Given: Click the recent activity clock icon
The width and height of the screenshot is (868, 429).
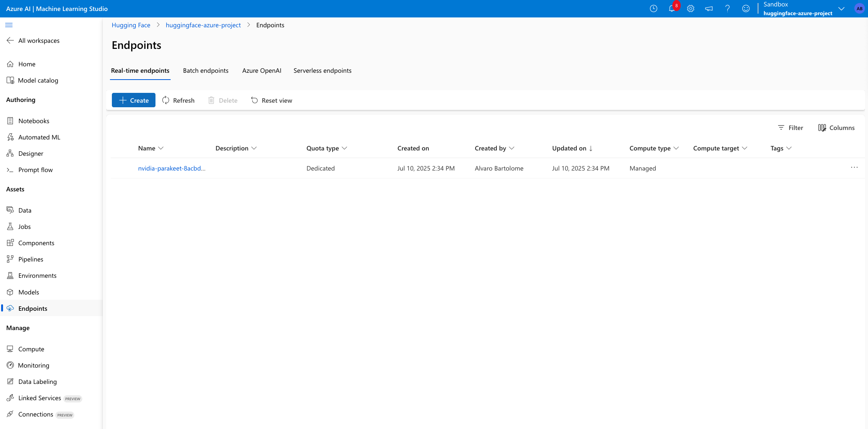Looking at the screenshot, I should tap(653, 9).
